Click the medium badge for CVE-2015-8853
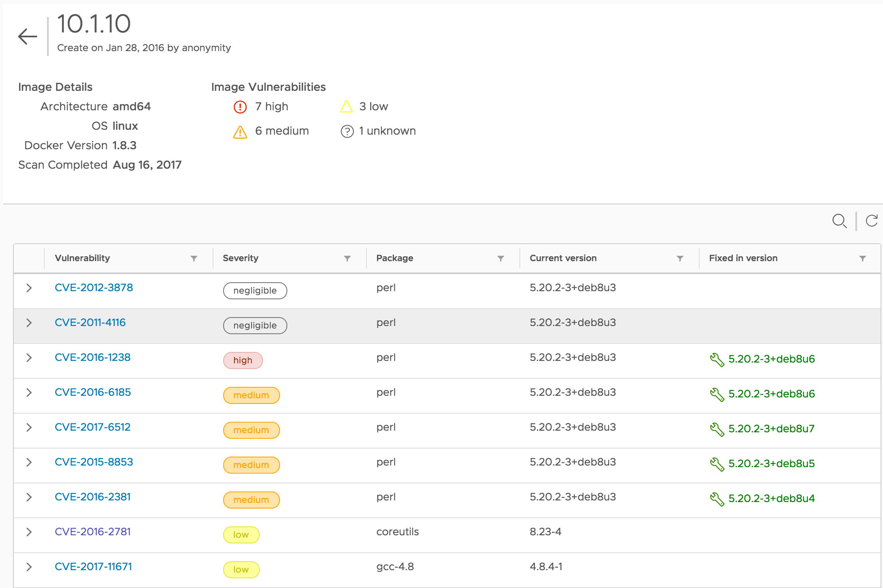This screenshot has height=588, width=883. (x=252, y=465)
